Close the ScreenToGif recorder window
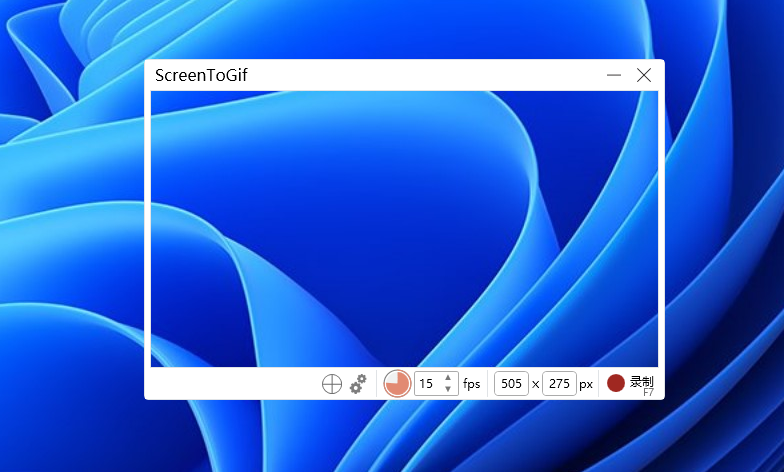 coord(644,75)
